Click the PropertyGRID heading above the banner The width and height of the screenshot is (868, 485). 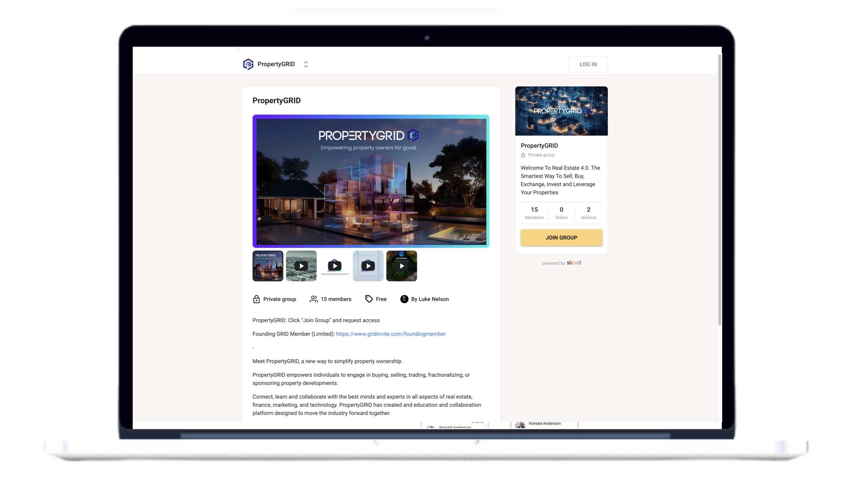pos(276,100)
